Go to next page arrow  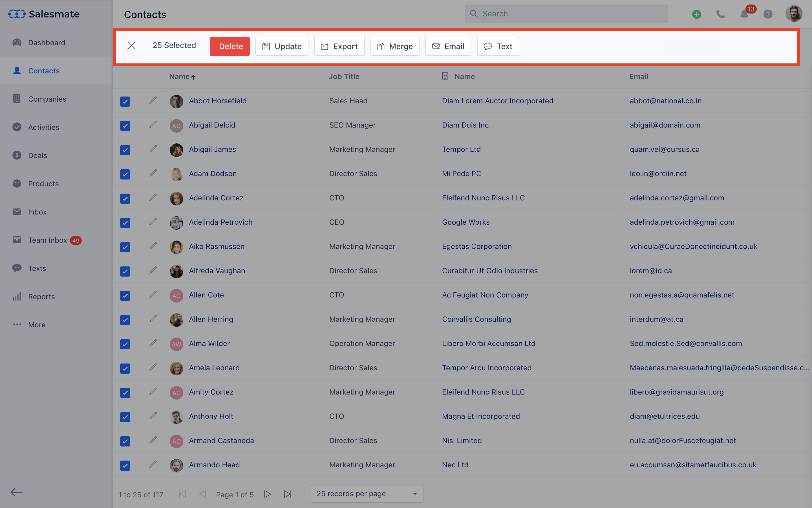(x=267, y=494)
